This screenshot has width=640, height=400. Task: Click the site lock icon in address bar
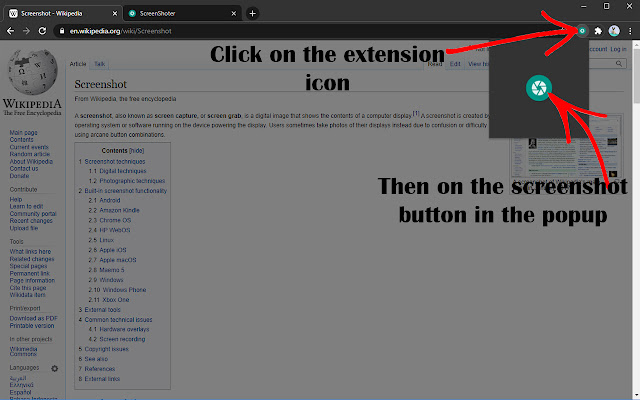tap(62, 31)
